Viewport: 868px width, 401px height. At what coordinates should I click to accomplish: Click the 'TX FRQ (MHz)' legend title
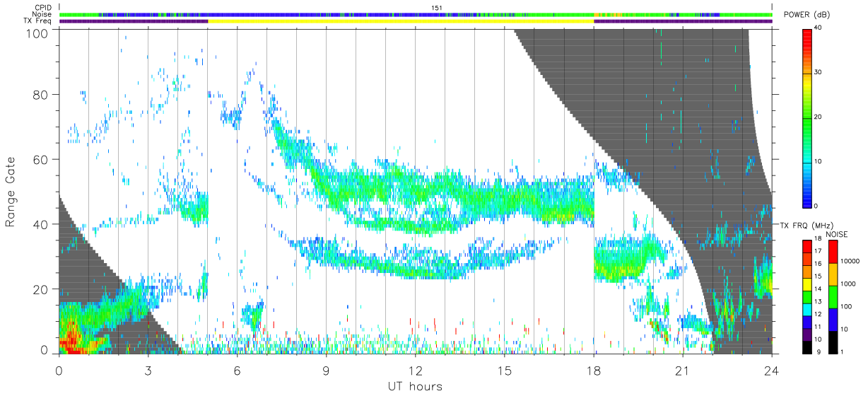click(x=807, y=225)
